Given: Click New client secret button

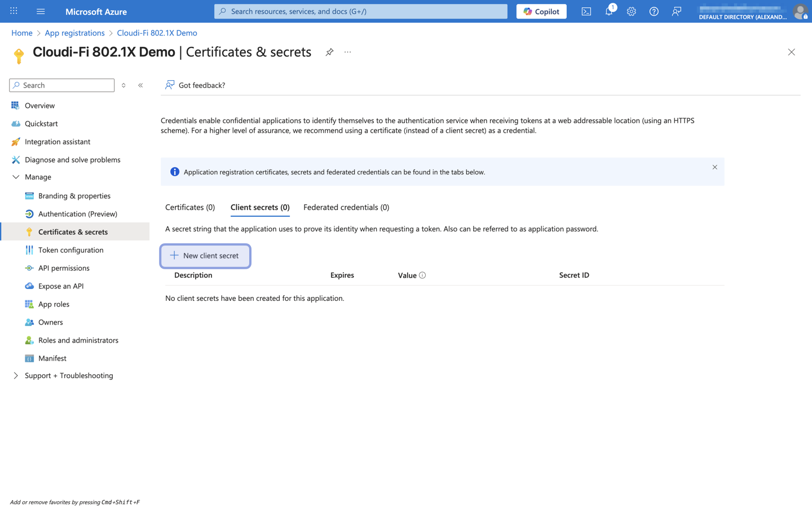Looking at the screenshot, I should click(205, 256).
